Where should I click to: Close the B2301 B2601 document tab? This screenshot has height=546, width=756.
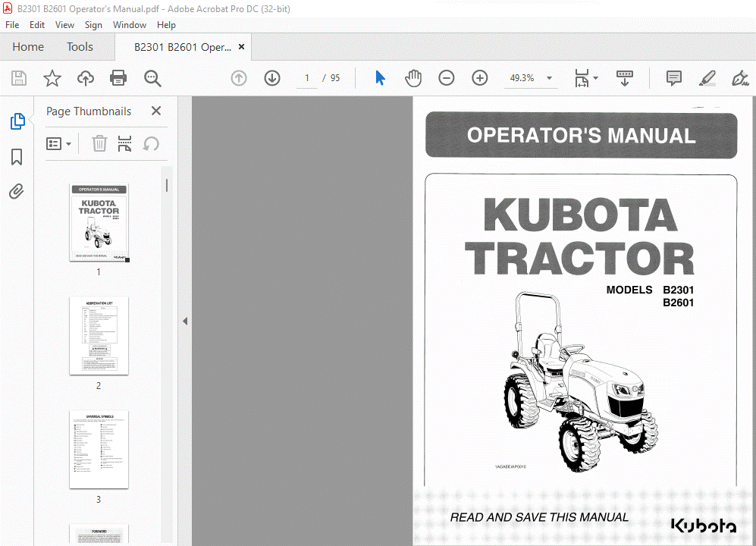(x=242, y=47)
